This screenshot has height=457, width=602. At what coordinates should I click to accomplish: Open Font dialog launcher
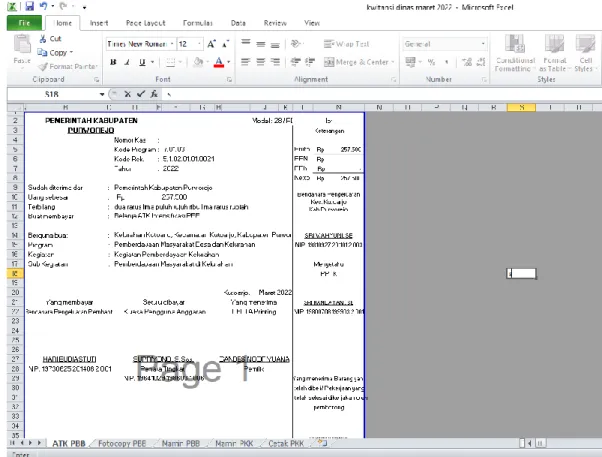[229, 80]
